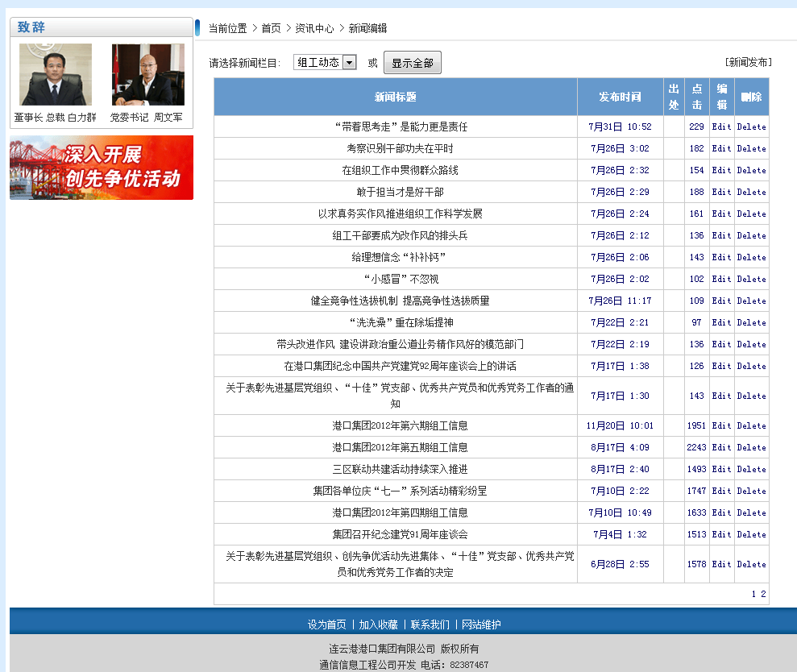
Task: Click 新闻编辑 in the breadcrumb
Action: [x=367, y=28]
